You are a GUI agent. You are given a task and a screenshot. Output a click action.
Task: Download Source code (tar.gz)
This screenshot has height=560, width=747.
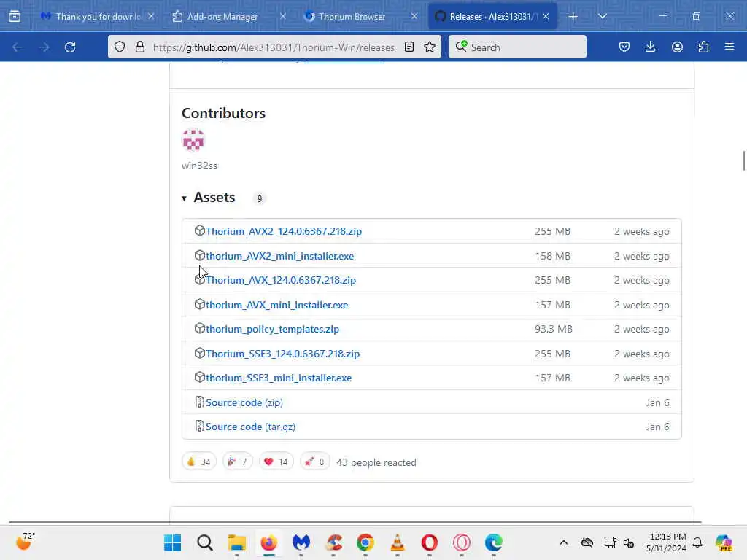coord(251,427)
